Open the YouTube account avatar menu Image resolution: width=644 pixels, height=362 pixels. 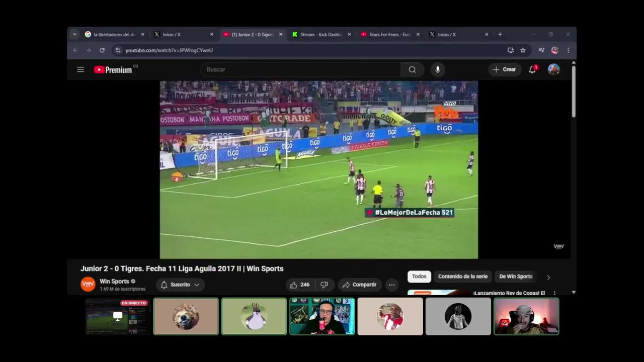(x=554, y=69)
